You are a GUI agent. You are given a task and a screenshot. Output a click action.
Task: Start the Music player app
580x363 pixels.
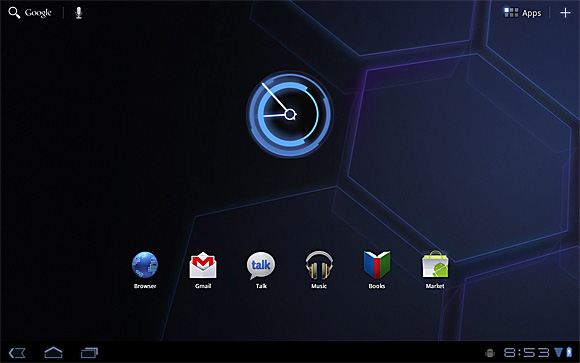click(319, 270)
